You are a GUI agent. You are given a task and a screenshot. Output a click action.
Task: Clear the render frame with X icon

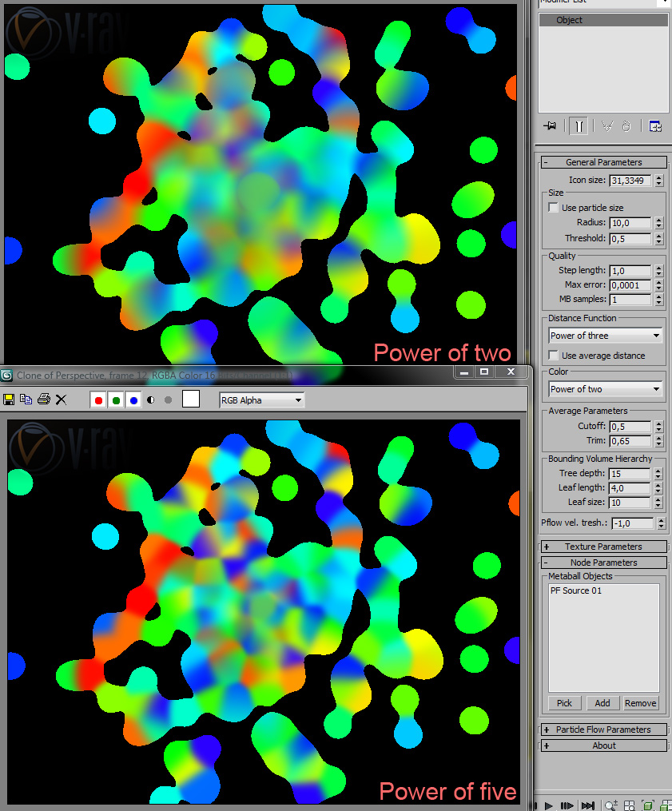pyautogui.click(x=61, y=399)
